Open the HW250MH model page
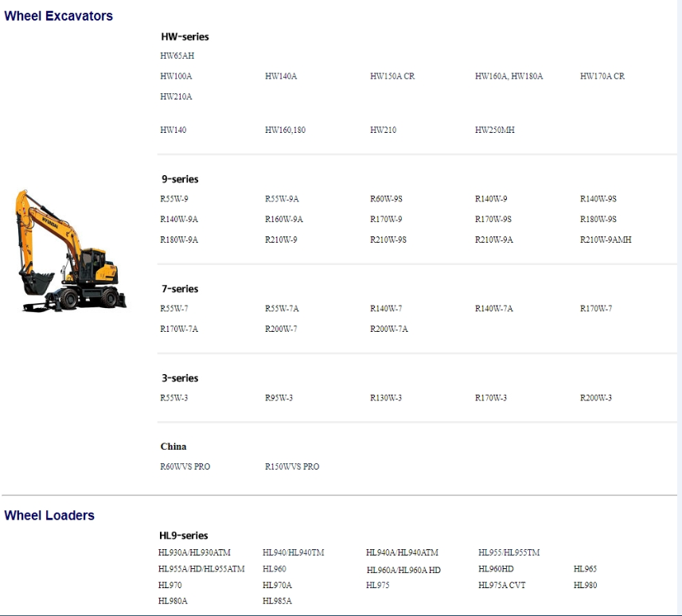 click(x=494, y=129)
